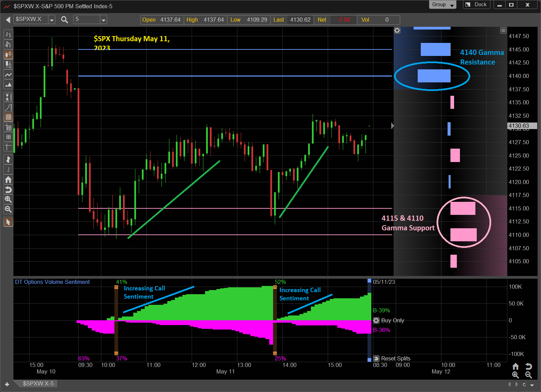The height and width of the screenshot is (392, 541).
Task: Add a new tab with plus icon
Action: 7,384
